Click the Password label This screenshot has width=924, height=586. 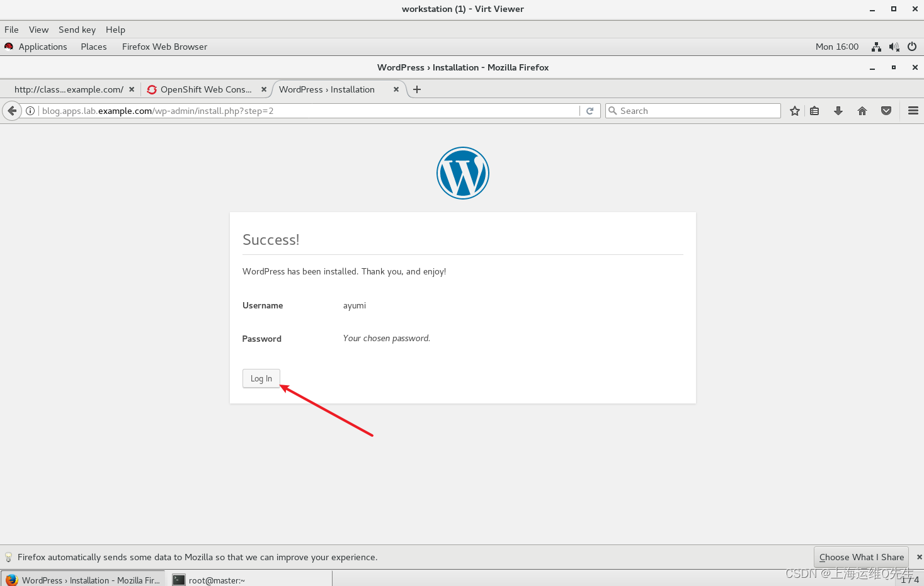point(262,339)
